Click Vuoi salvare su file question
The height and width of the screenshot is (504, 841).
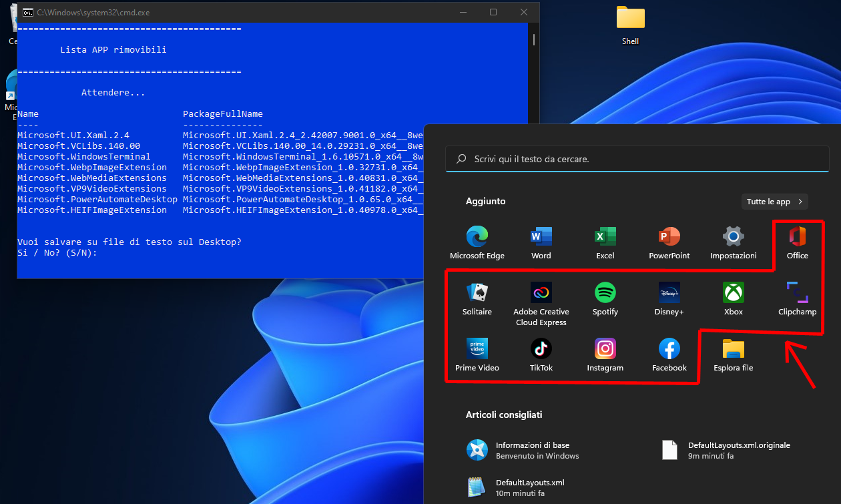[x=129, y=242]
